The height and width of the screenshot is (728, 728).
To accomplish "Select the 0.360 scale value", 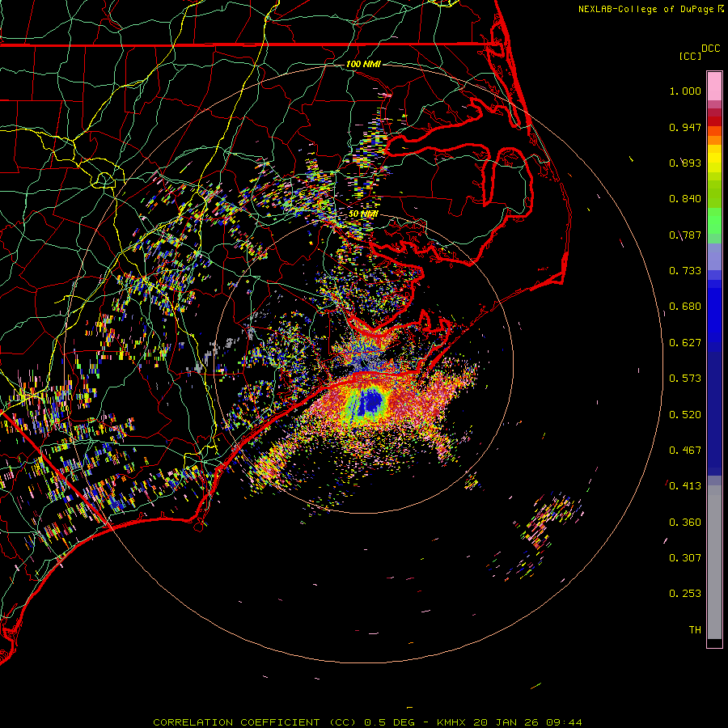I will pyautogui.click(x=685, y=523).
